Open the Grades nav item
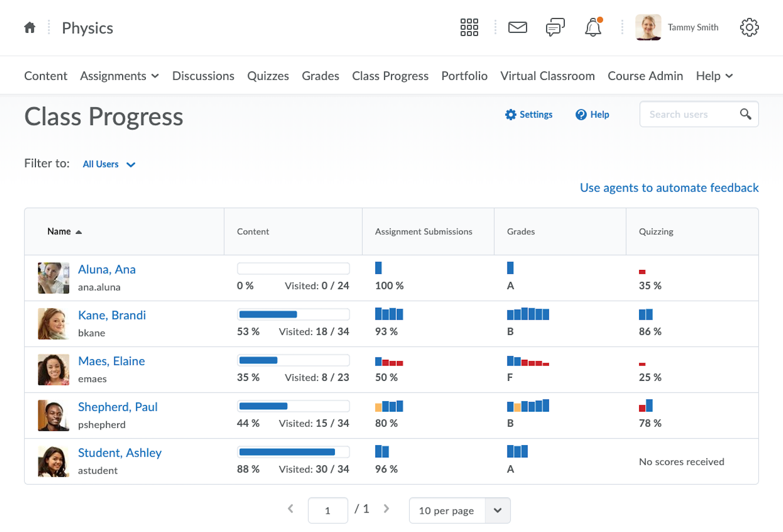783x532 pixels. pos(320,76)
